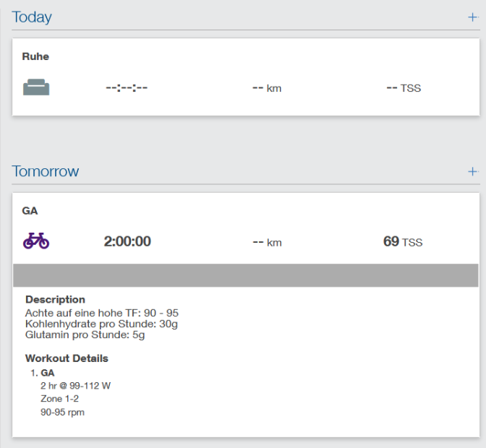486x448 pixels.
Task: Click the Ruhe TSS placeholder
Action: [x=404, y=88]
